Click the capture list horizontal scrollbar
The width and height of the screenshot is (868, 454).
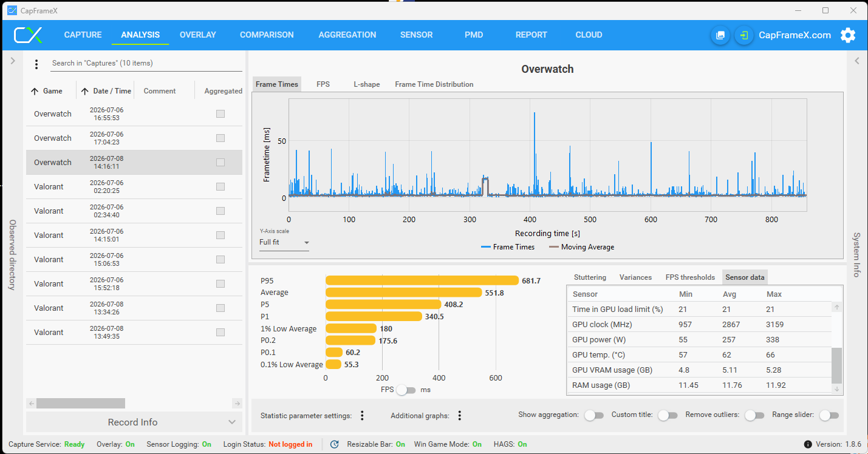[x=81, y=404]
